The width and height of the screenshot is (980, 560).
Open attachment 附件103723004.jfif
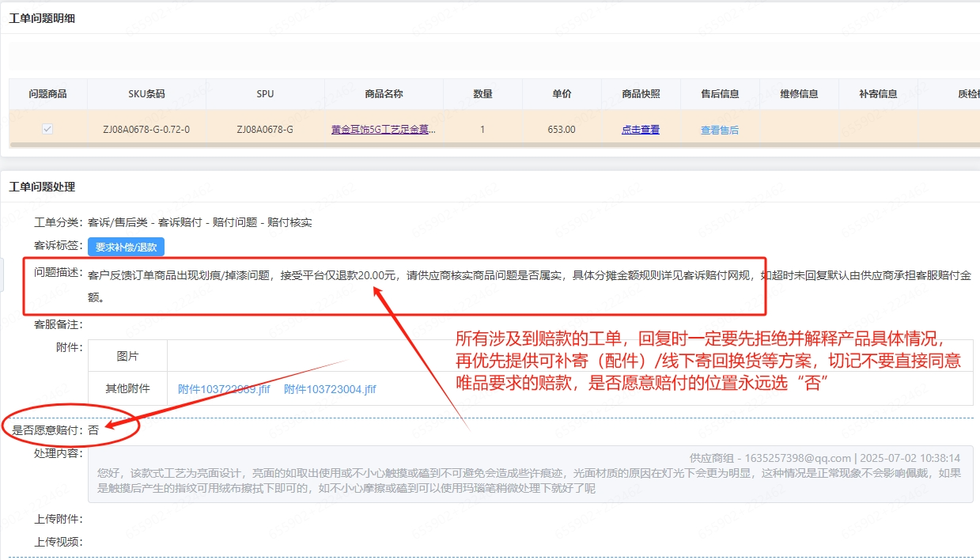pyautogui.click(x=330, y=389)
